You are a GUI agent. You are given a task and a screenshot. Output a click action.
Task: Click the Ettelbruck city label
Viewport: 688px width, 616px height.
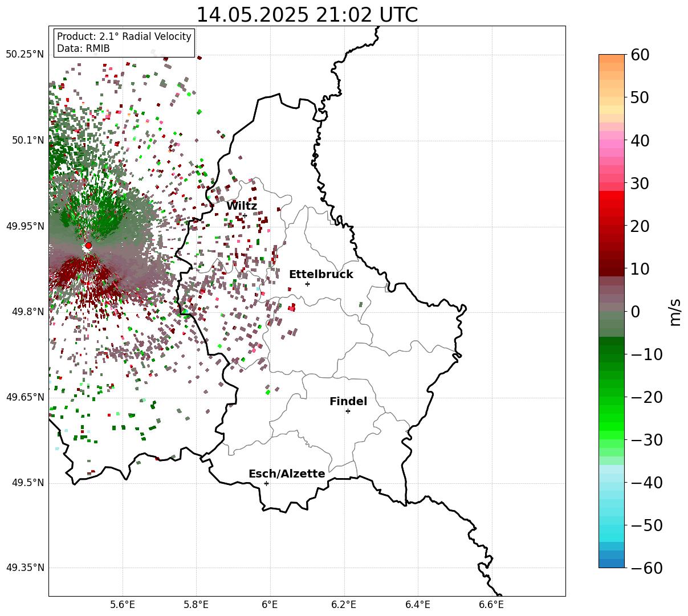[x=321, y=275]
